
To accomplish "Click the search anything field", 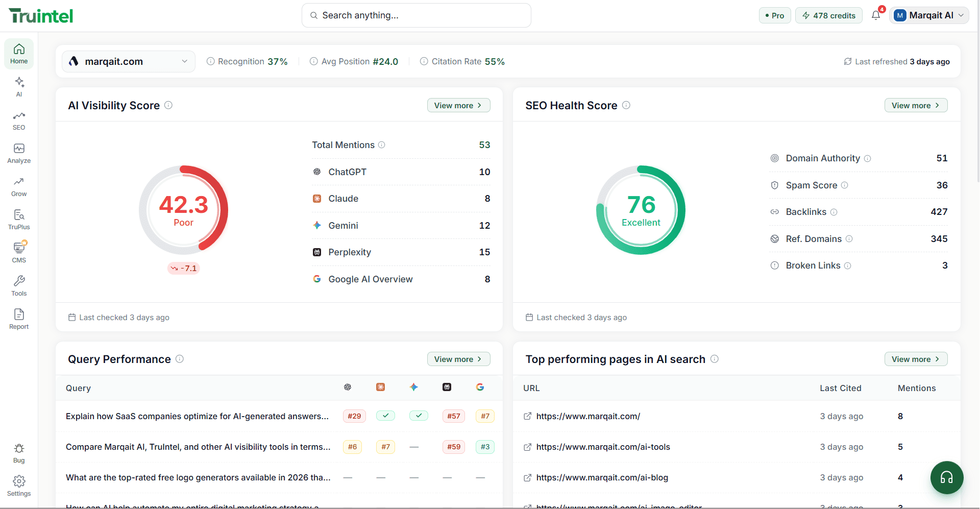I will point(416,15).
